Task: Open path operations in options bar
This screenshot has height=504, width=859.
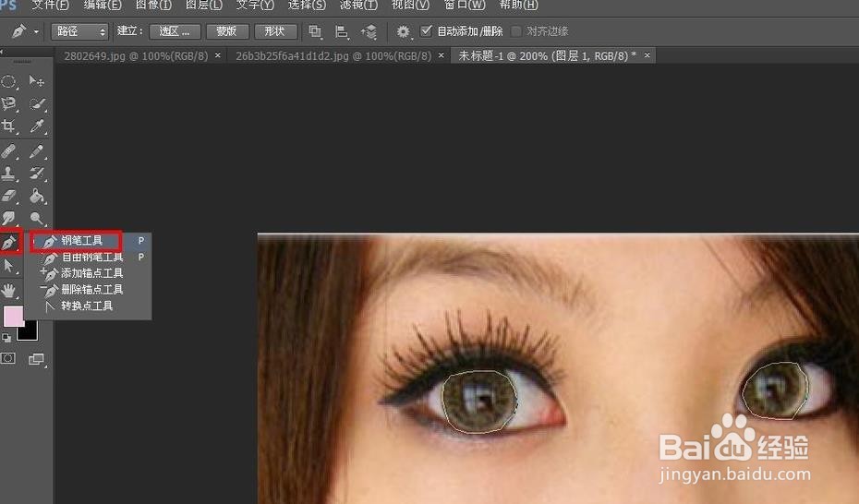Action: (315, 31)
